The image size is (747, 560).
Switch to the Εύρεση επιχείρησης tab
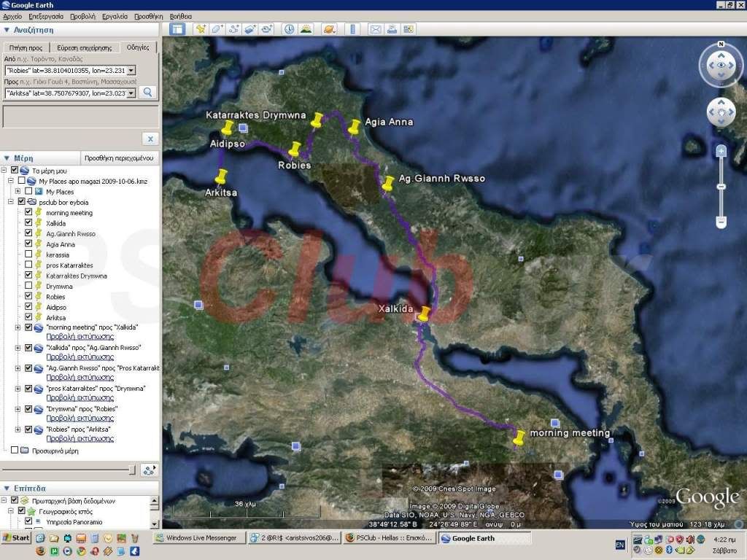tap(85, 47)
